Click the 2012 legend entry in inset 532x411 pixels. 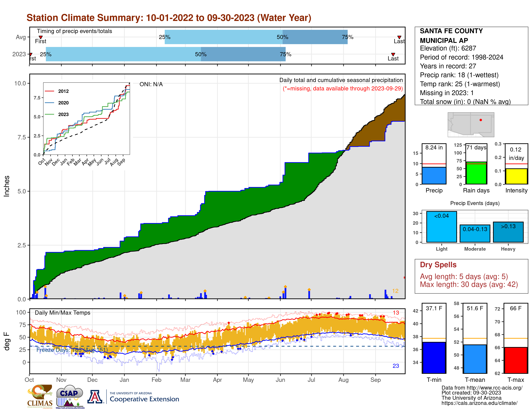pyautogui.click(x=57, y=91)
